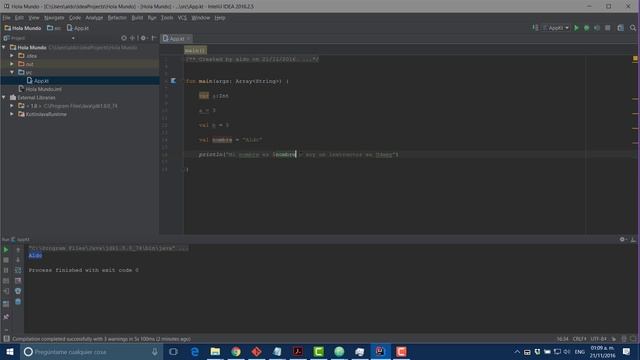Select App.kt in the project tree
Viewport: 640px width, 360px height.
(80, 81)
